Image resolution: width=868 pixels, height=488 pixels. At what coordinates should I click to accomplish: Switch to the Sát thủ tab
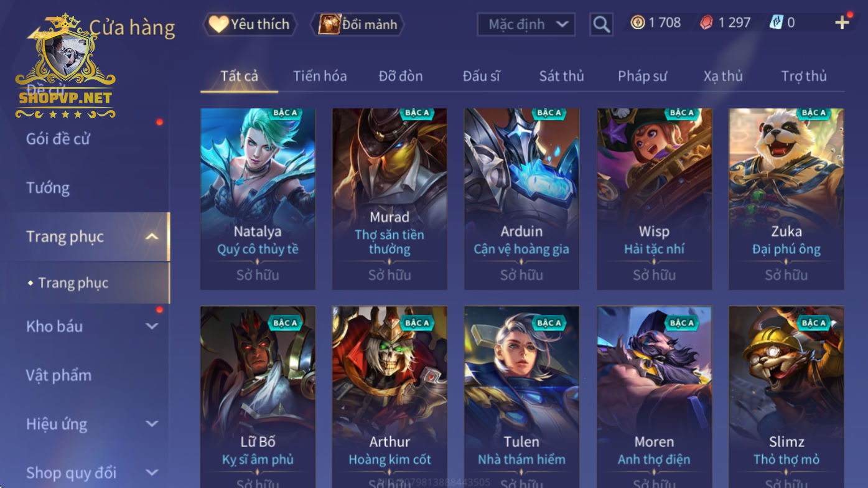click(561, 76)
